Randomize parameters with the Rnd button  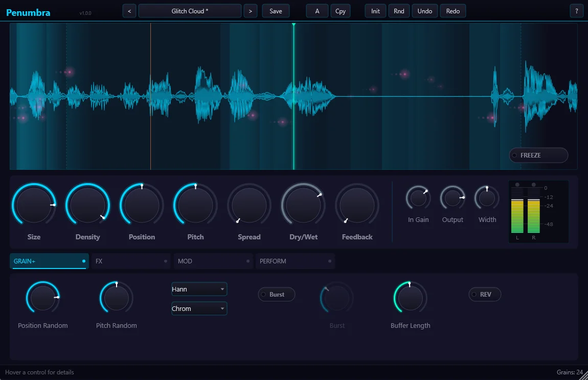coord(399,11)
